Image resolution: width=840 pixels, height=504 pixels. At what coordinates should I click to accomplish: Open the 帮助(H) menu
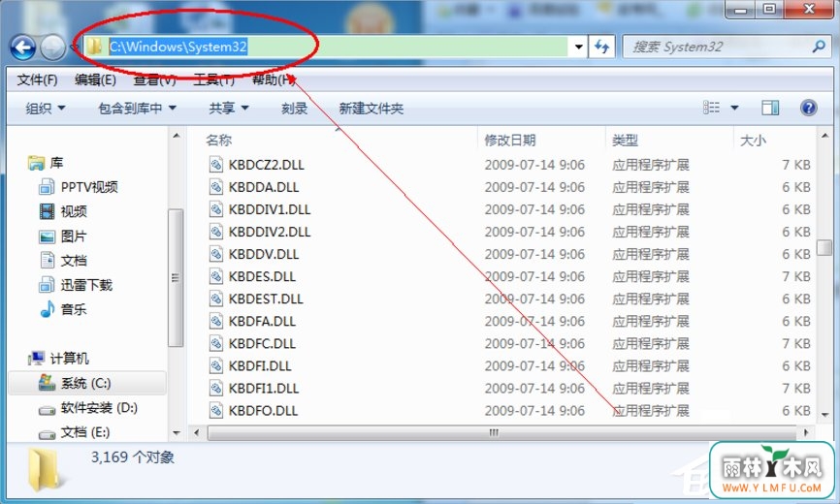tap(274, 80)
